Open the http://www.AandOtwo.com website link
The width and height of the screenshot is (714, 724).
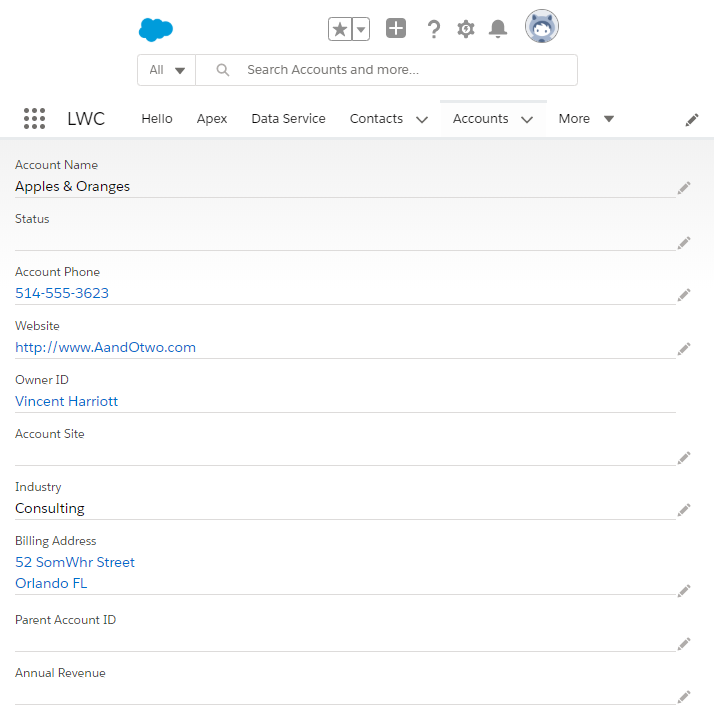pos(105,347)
